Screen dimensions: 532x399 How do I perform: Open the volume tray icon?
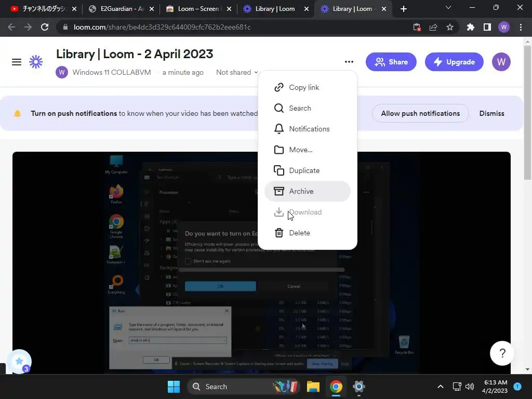click(470, 387)
